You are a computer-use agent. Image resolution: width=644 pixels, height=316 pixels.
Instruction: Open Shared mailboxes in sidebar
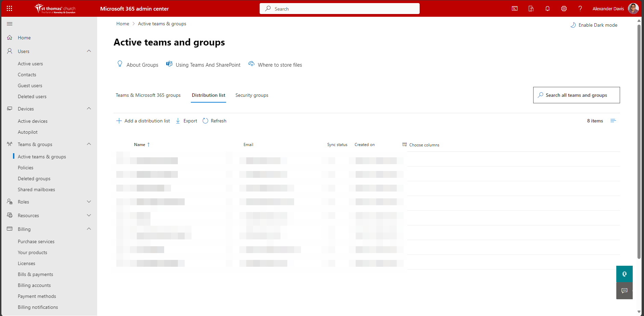point(36,189)
